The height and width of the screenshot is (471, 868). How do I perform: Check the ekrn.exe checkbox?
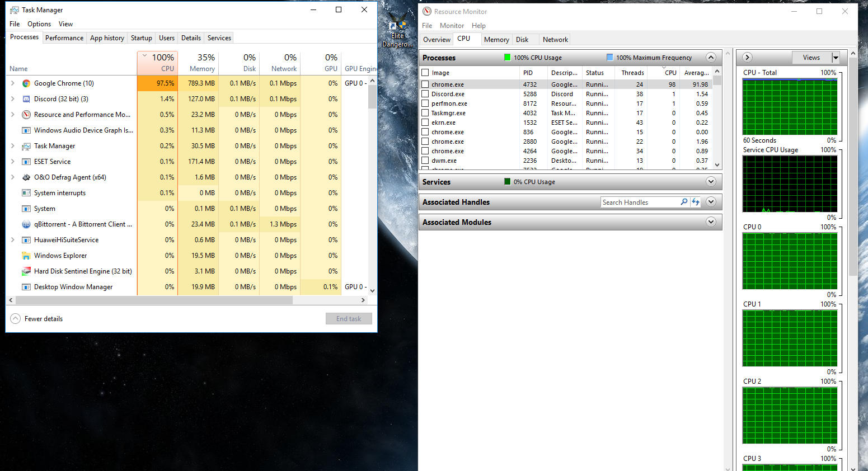[x=425, y=123]
